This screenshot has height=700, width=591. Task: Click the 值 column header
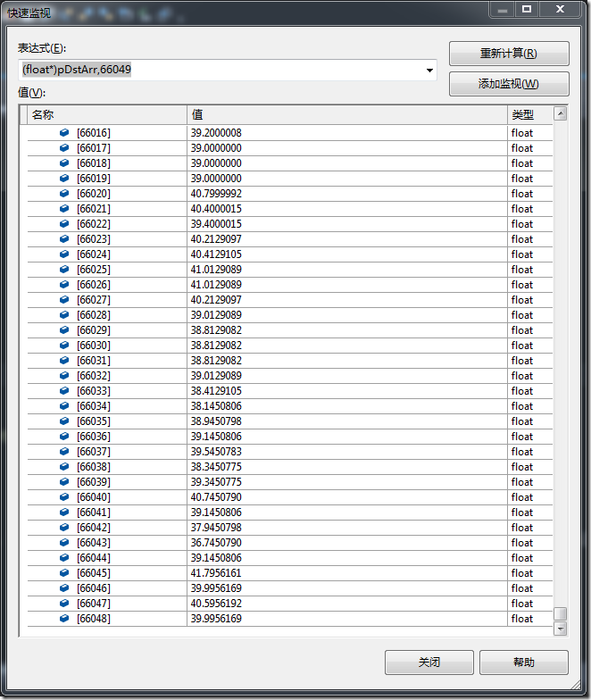click(346, 114)
